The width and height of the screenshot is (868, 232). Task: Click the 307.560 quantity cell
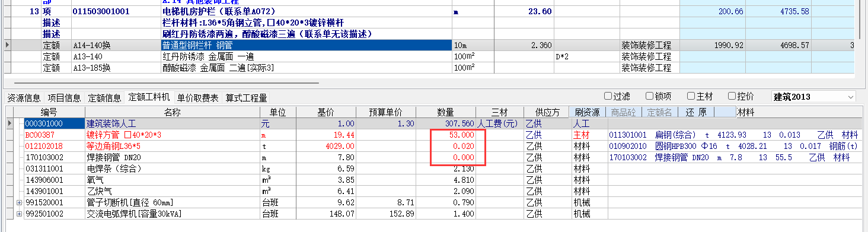click(x=446, y=123)
